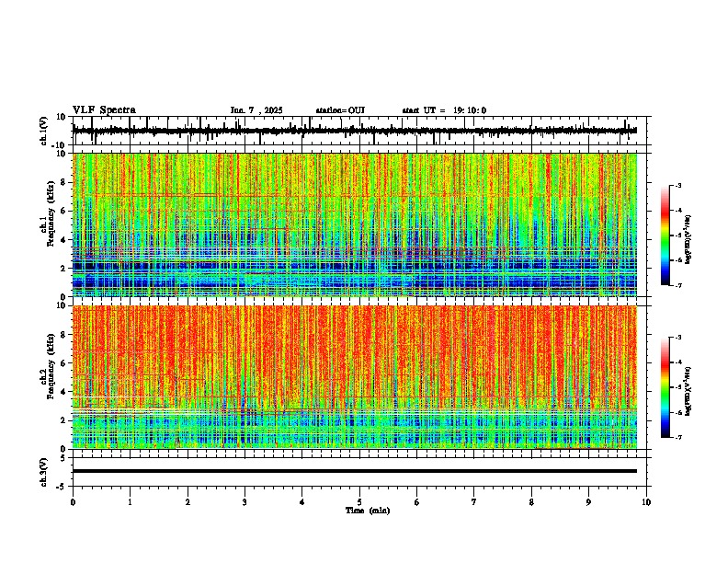This screenshot has height=563, width=728.
Task: Click time axis tick label "10" at right end
Action: pyautogui.click(x=646, y=502)
